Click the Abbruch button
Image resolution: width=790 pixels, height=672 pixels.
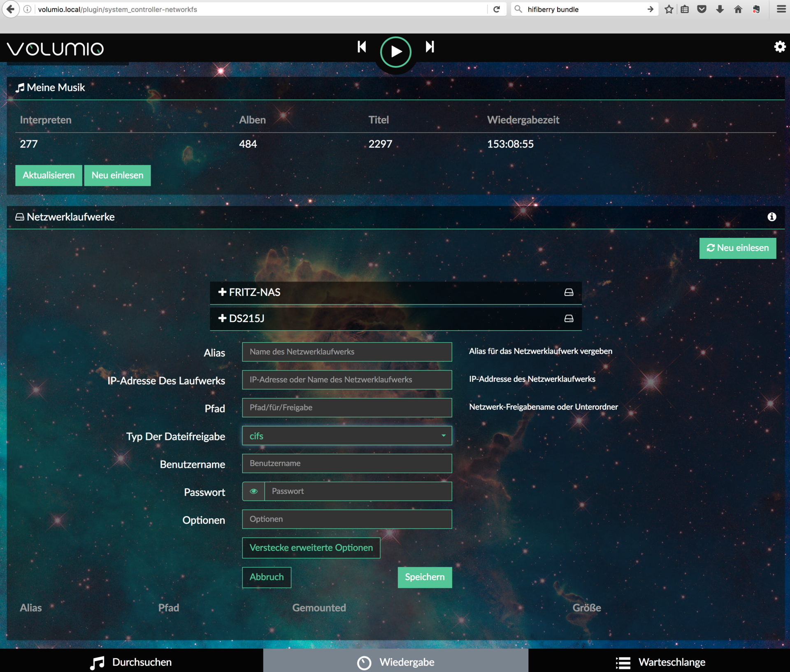click(x=267, y=577)
